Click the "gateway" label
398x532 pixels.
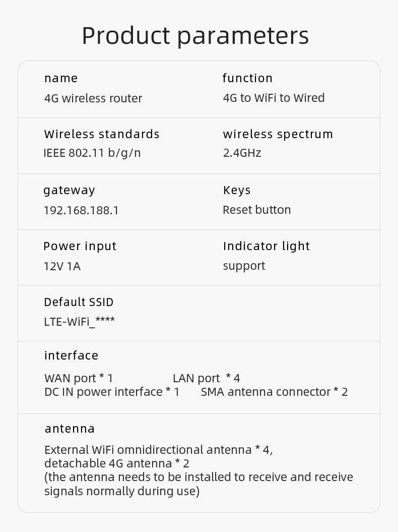click(x=69, y=190)
